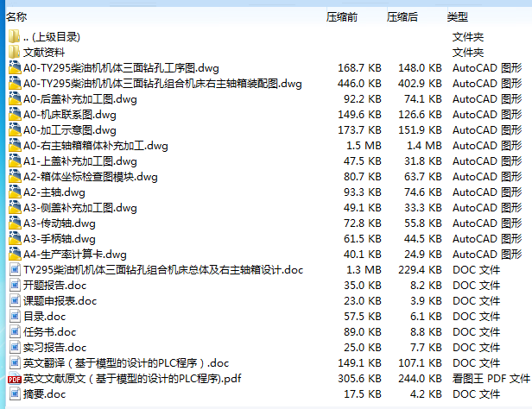Click the icon of A0-TY295柴油机机体三面钻孔工序图.dwg

point(15,68)
